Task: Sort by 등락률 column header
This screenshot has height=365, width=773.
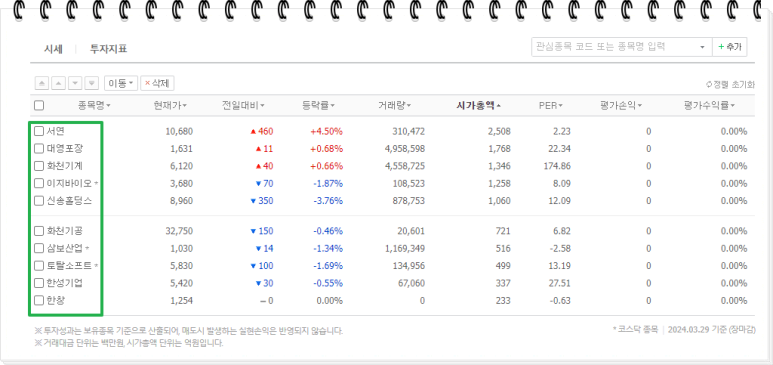Action: tap(318, 105)
